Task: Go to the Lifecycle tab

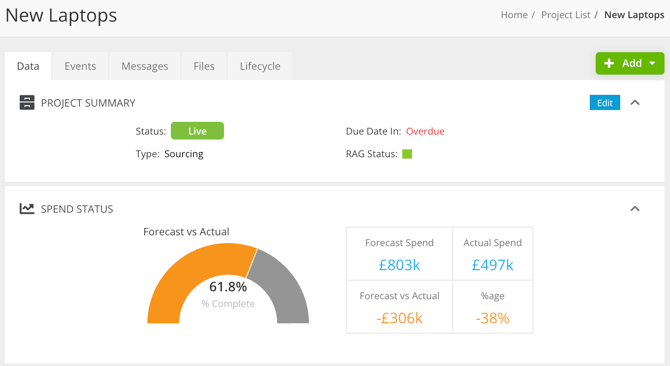Action: click(x=260, y=66)
